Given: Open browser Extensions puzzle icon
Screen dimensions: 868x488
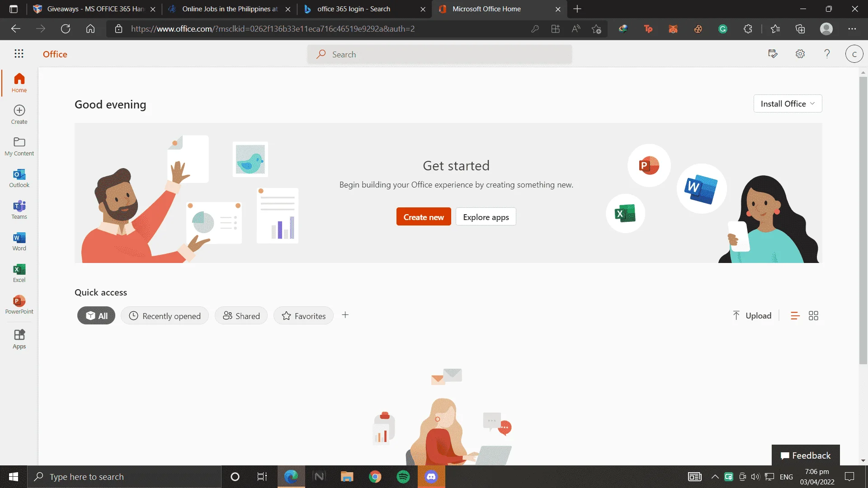Looking at the screenshot, I should (748, 29).
